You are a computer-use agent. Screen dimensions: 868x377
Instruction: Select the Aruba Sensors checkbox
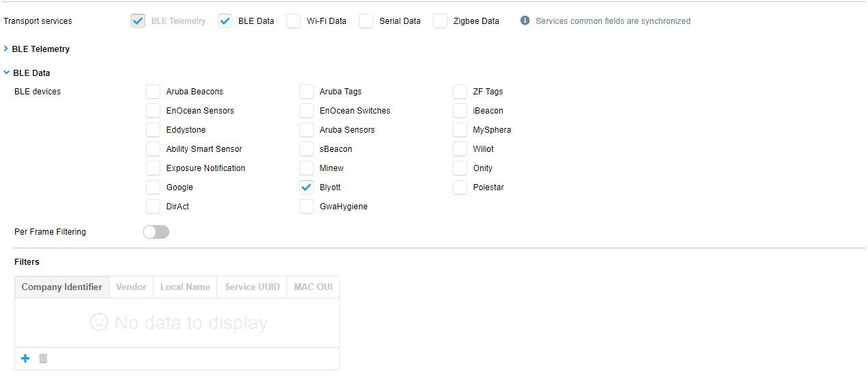click(x=307, y=130)
